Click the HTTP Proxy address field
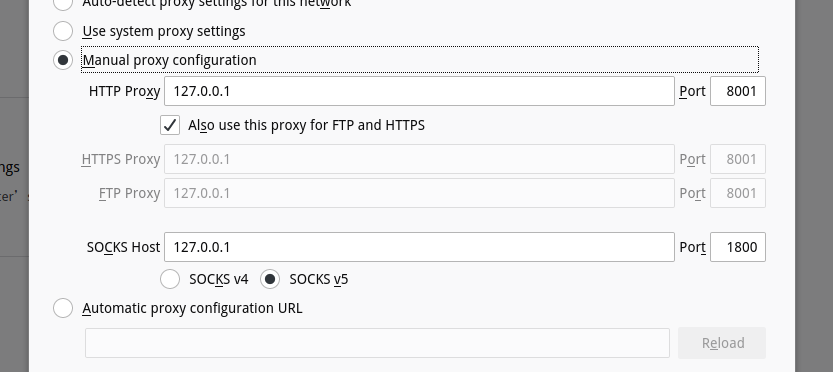Viewport: 833px width, 372px height. 419,91
